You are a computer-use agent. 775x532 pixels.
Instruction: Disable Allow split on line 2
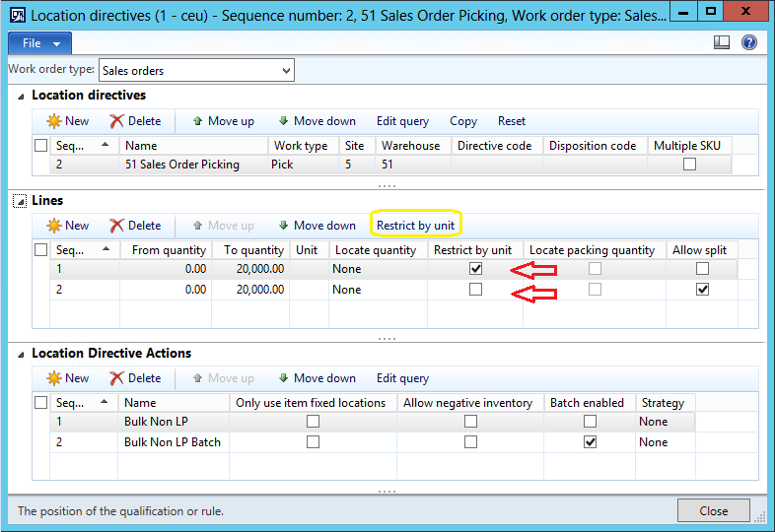click(x=702, y=290)
